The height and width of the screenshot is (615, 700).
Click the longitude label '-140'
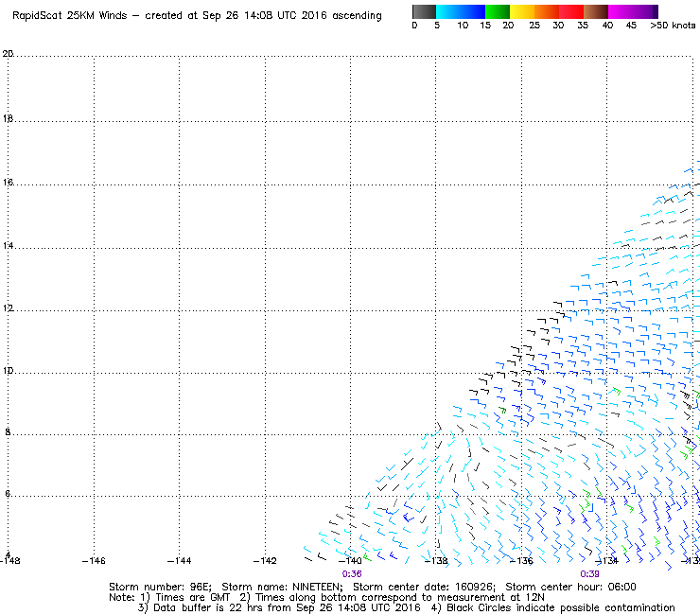coord(350,561)
